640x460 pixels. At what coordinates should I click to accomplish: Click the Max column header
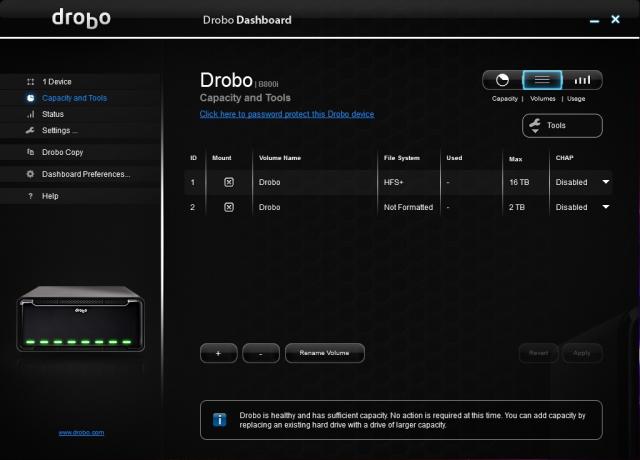point(516,159)
